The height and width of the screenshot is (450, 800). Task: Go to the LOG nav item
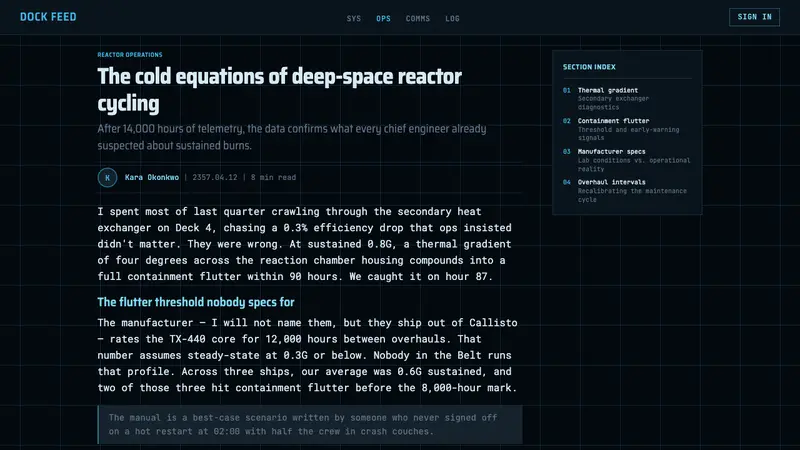click(452, 18)
